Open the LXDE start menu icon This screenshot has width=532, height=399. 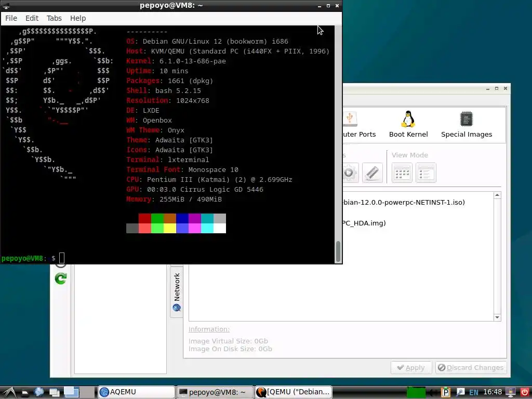pos(8,392)
